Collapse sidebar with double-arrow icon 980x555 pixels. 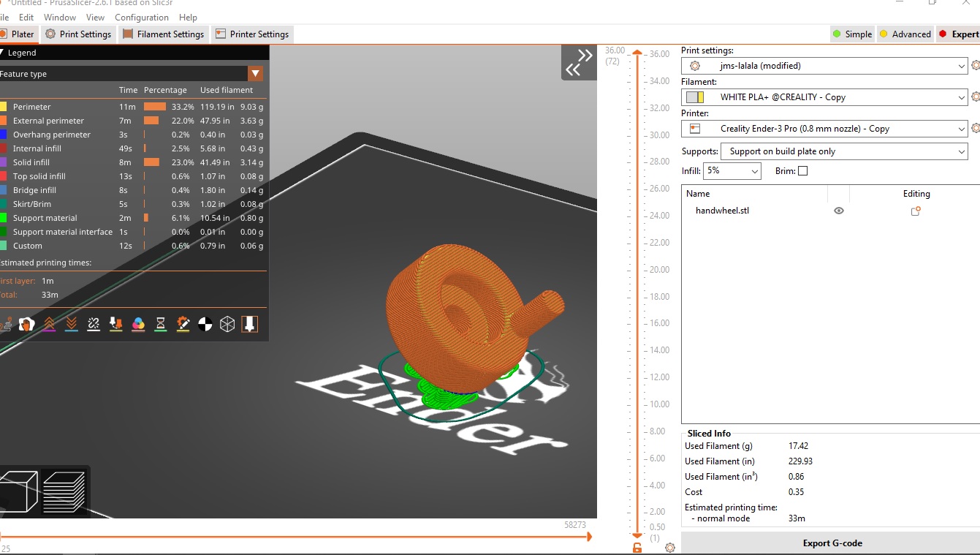point(579,62)
